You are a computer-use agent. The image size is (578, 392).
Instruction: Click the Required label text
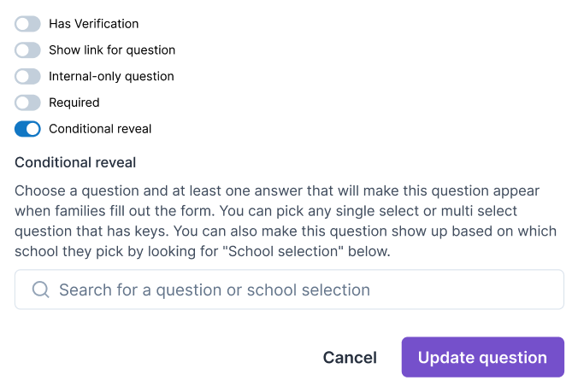74,102
